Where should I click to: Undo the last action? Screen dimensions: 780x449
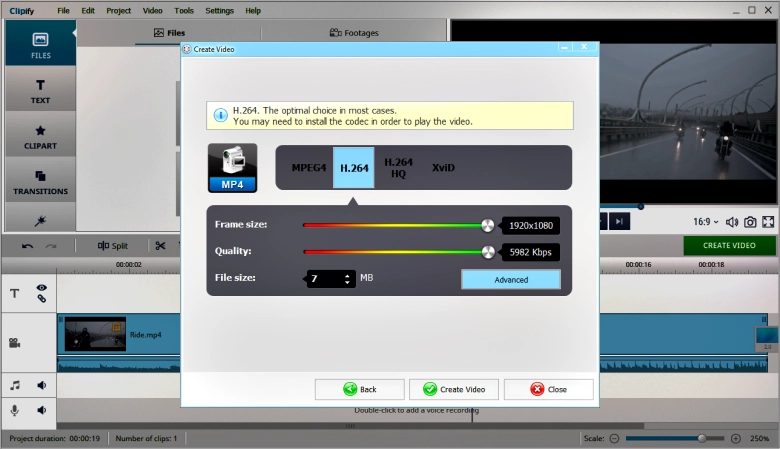click(27, 246)
